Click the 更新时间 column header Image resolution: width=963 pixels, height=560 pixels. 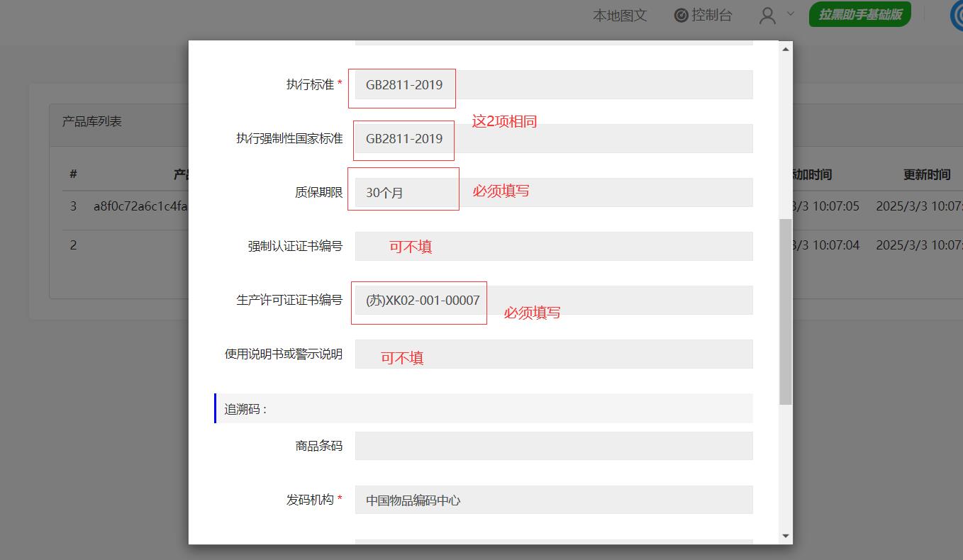[926, 174]
